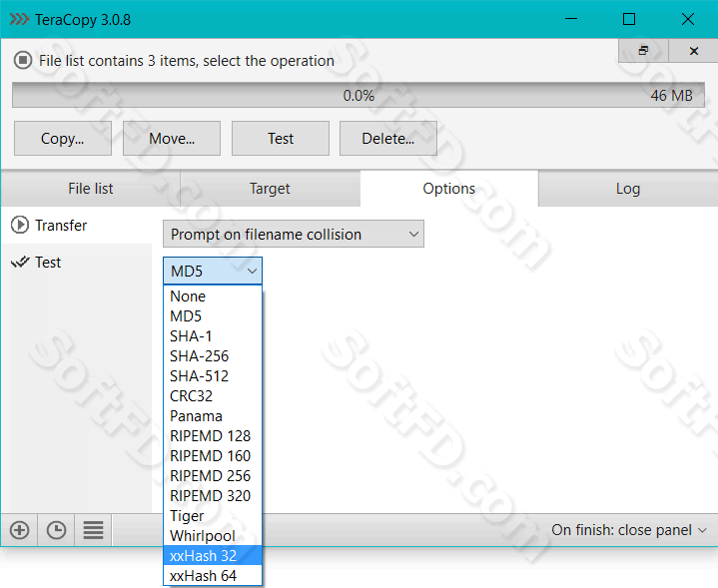Screen dimensions: 718x588
Task: Choose SHA-1 from hash list
Action: coord(213,336)
